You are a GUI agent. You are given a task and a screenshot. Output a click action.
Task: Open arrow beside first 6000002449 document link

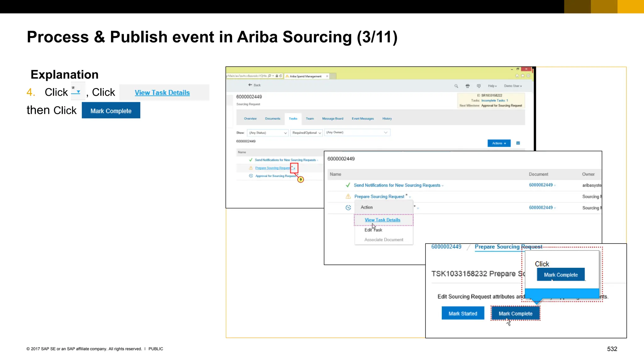555,185
